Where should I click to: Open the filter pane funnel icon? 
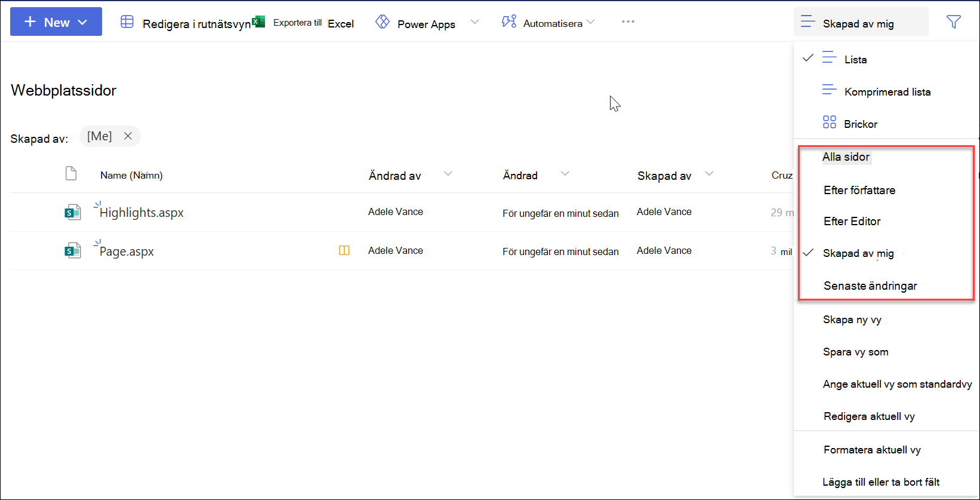click(954, 22)
